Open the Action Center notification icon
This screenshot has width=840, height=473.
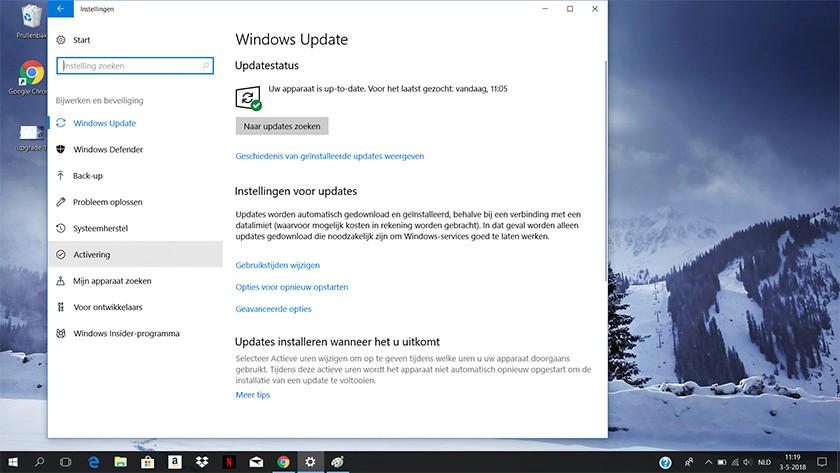[x=822, y=462]
